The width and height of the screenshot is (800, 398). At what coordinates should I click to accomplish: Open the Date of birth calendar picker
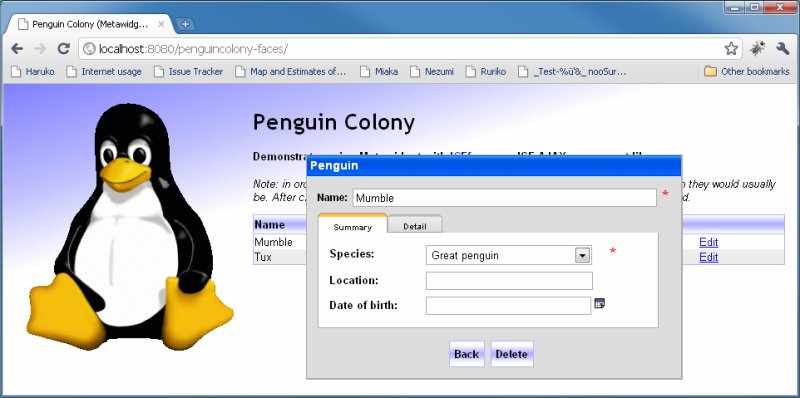pos(600,304)
